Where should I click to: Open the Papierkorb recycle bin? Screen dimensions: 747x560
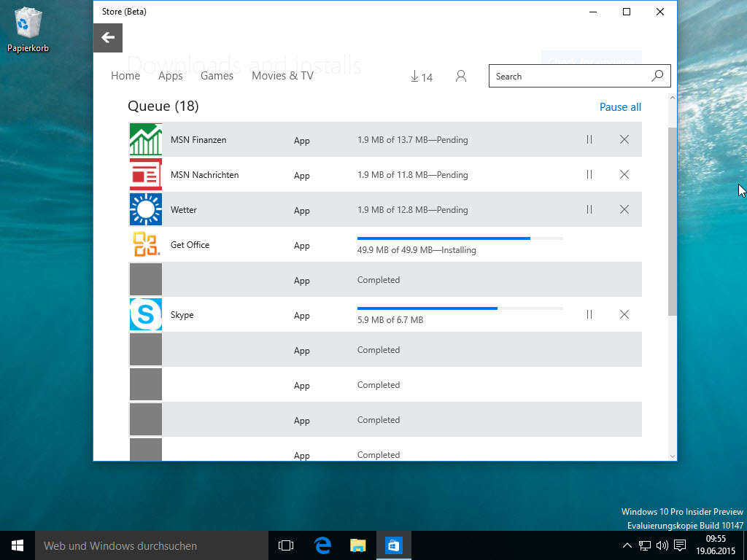click(28, 29)
